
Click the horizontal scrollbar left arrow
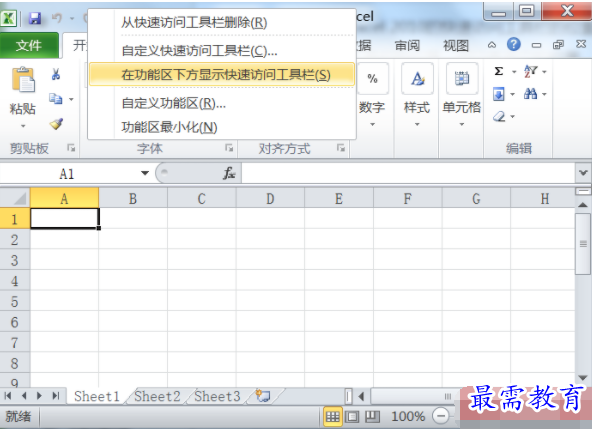point(361,396)
